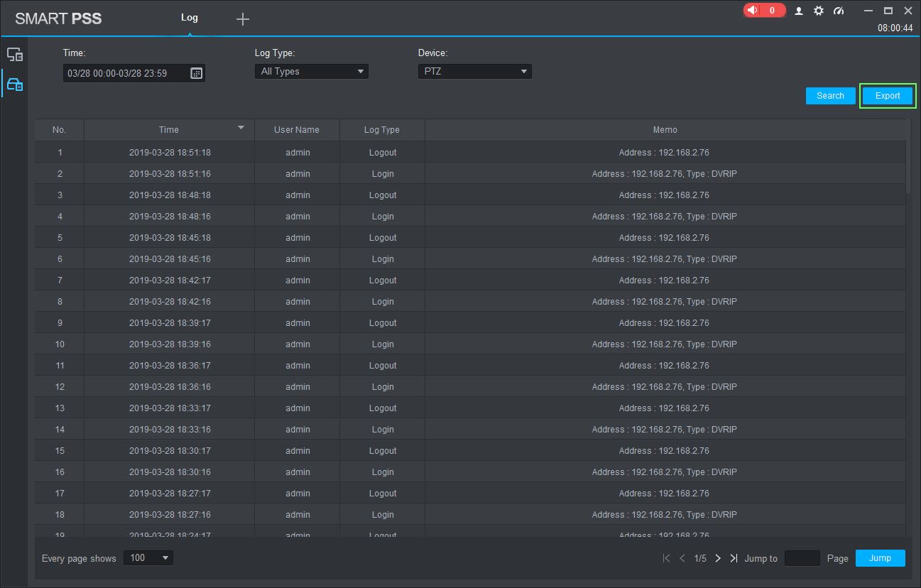Sort by the User Name column header
This screenshot has width=921, height=588.
point(297,130)
